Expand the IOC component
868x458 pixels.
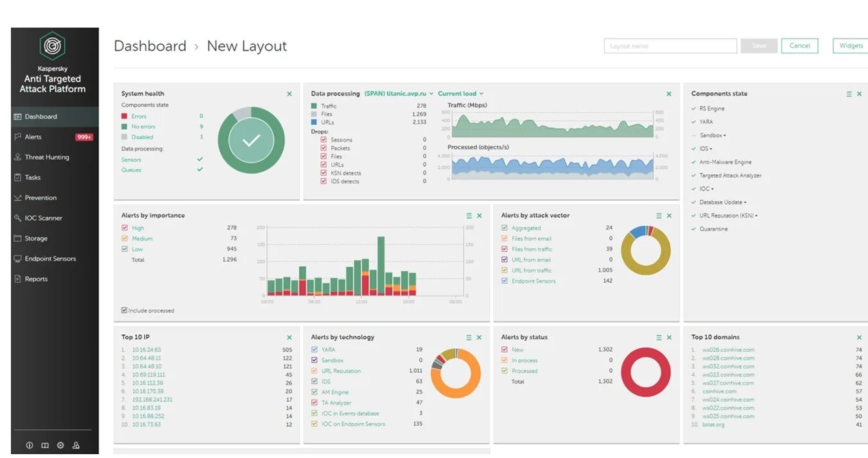[x=707, y=189]
